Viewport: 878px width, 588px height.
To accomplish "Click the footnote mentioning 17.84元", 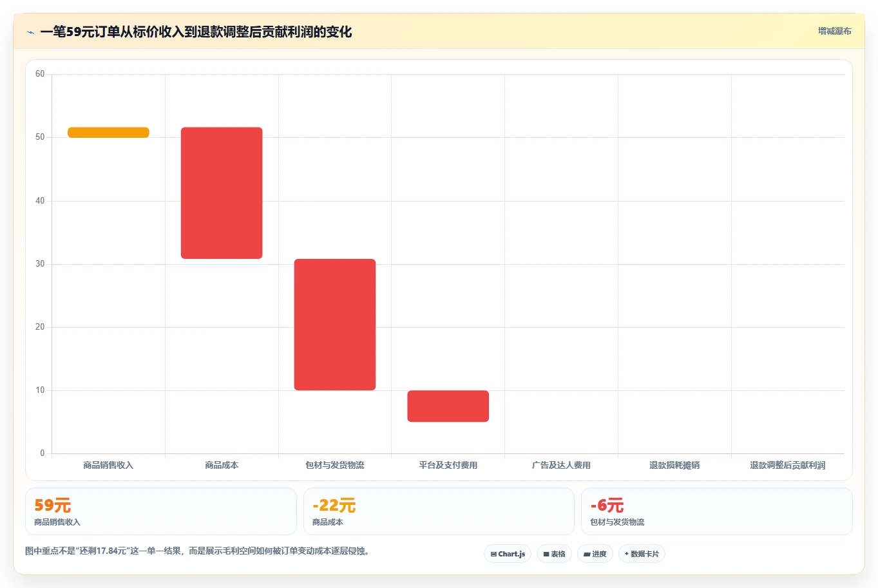I will pyautogui.click(x=198, y=551).
